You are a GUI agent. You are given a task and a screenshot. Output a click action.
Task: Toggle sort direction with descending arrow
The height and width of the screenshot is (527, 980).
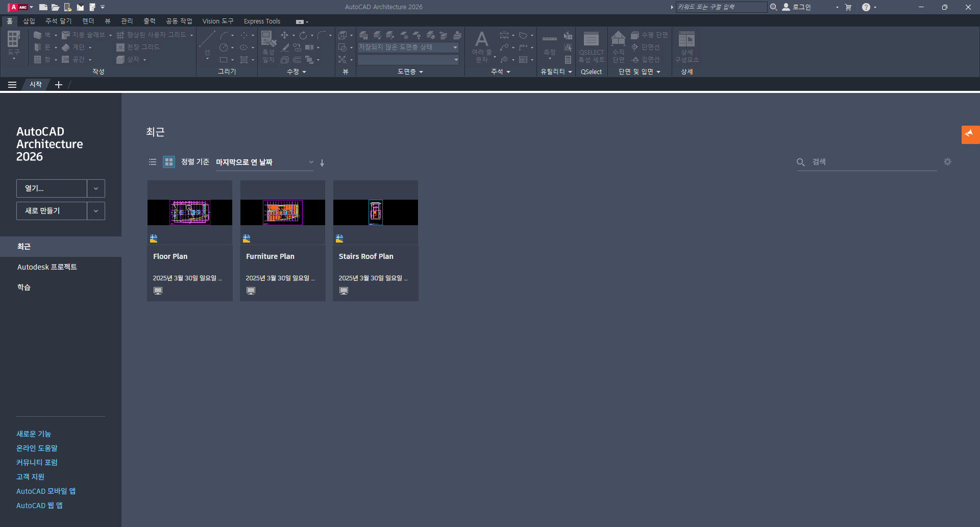322,162
